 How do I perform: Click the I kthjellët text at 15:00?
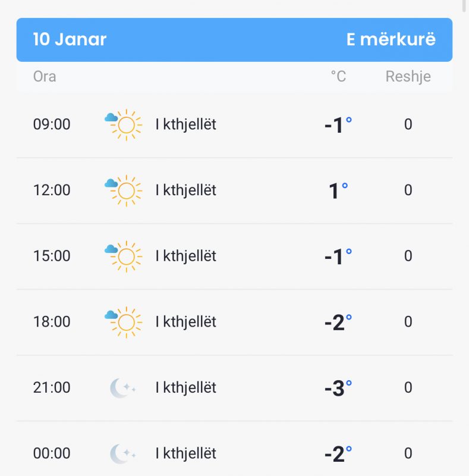pos(185,256)
